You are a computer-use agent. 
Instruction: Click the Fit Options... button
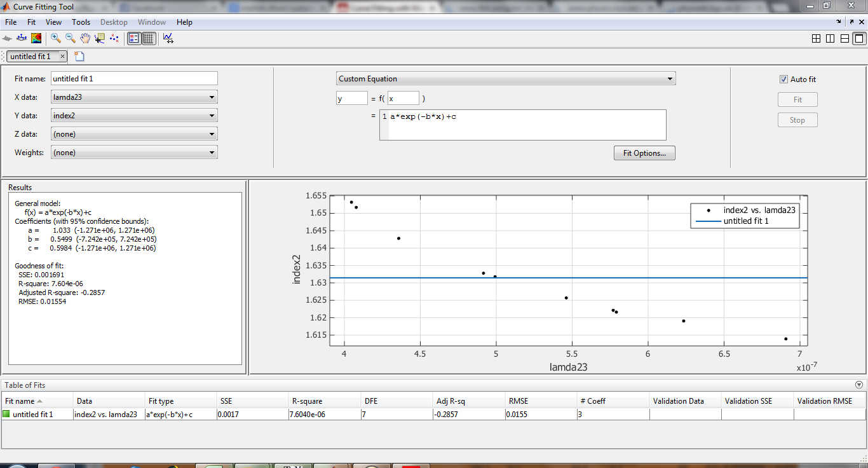point(644,153)
